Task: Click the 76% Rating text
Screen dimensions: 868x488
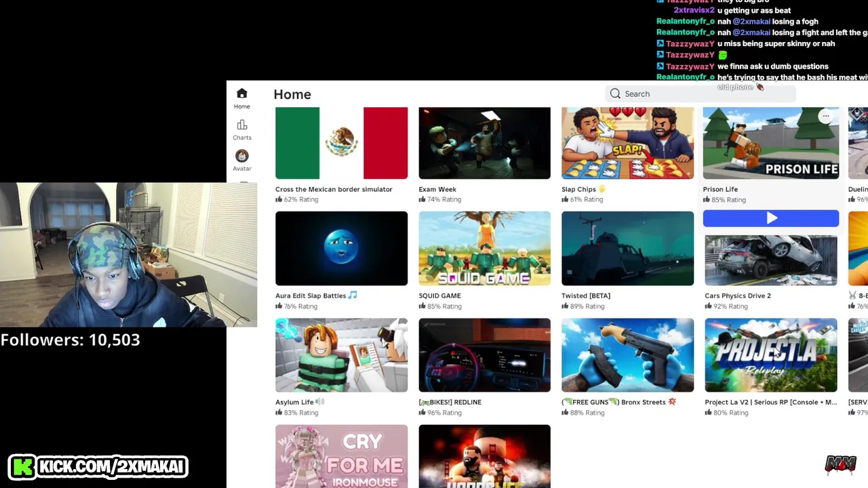Action: click(x=301, y=306)
